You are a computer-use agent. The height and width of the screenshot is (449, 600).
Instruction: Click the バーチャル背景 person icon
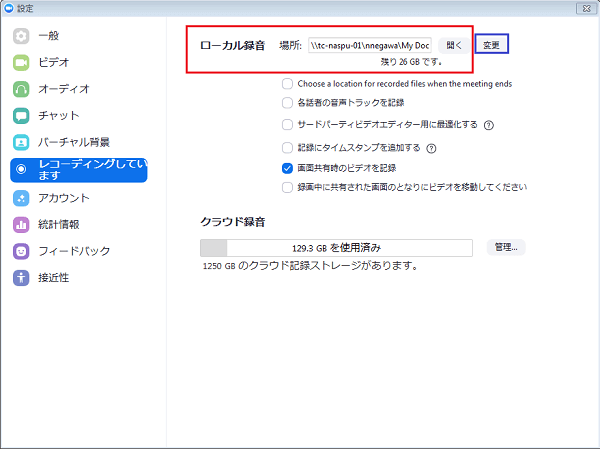tap(21, 142)
